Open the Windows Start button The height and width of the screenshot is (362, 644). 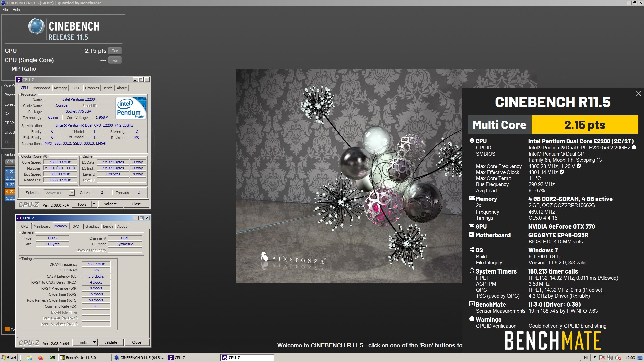pyautogui.click(x=9, y=358)
